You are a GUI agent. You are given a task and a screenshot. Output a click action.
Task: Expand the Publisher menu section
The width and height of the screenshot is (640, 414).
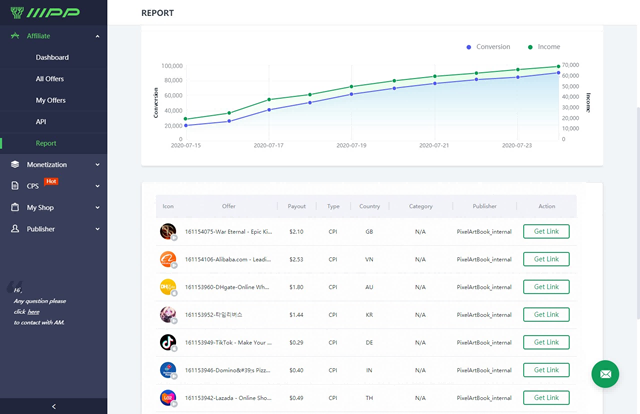tap(97, 228)
